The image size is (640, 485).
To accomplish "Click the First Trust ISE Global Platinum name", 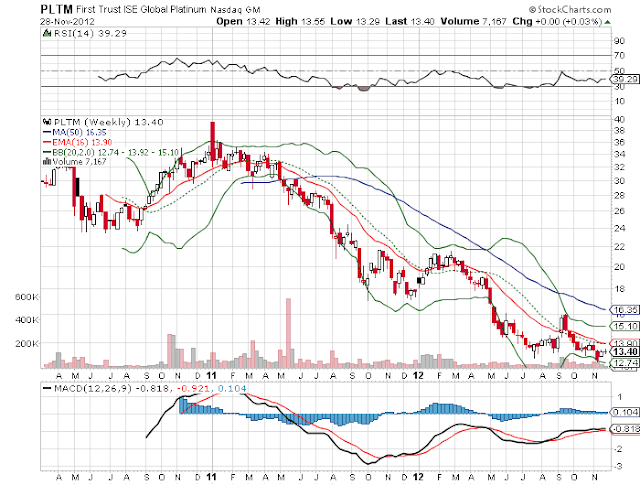I will pyautogui.click(x=142, y=9).
